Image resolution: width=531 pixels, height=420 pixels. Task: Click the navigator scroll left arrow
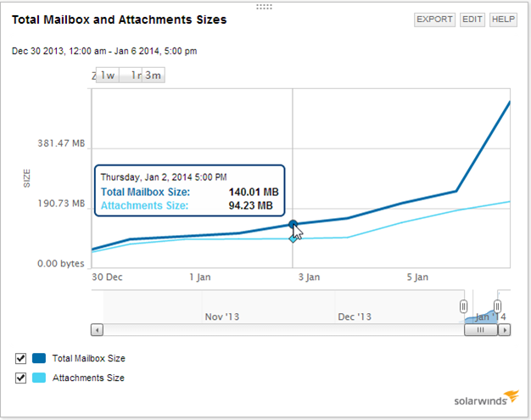coord(97,330)
